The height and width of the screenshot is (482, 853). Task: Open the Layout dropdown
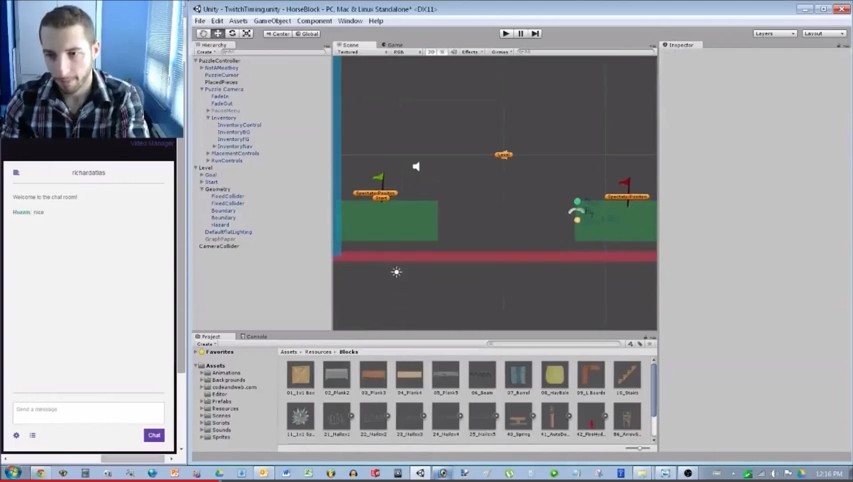[824, 34]
